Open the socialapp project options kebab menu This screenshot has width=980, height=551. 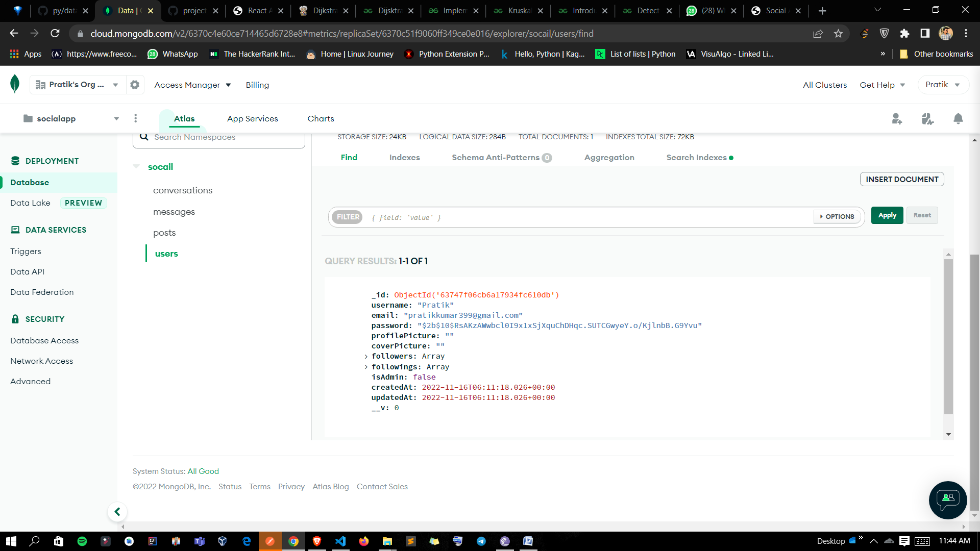[135, 118]
